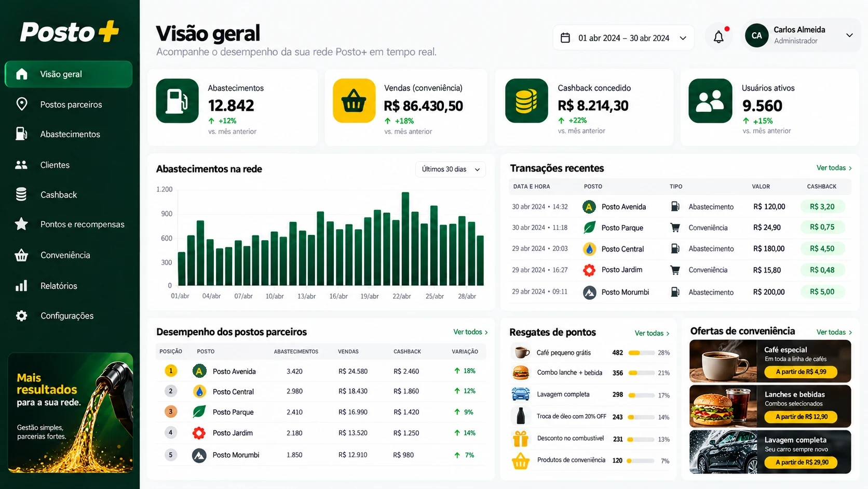This screenshot has width=868, height=489.
Task: Click the Posto Jardim flower logo in performance table
Action: coord(199,433)
